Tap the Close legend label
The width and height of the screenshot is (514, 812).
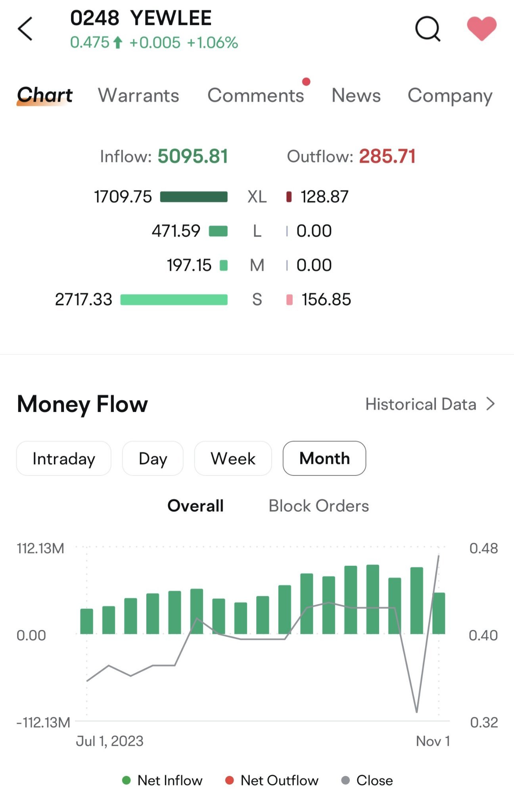[x=375, y=780]
